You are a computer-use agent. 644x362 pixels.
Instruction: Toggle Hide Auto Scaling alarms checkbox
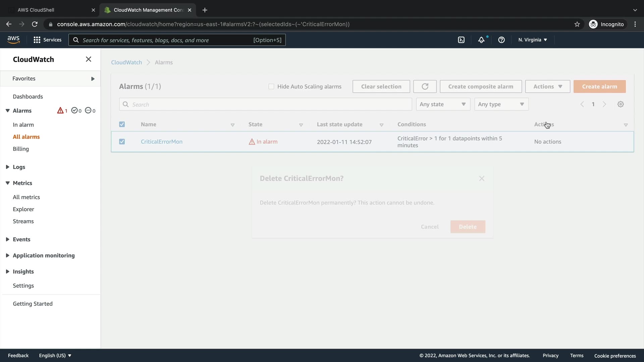coord(271,86)
